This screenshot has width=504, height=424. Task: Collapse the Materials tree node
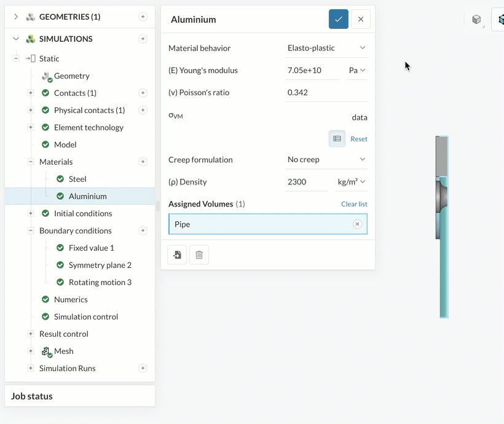click(31, 162)
